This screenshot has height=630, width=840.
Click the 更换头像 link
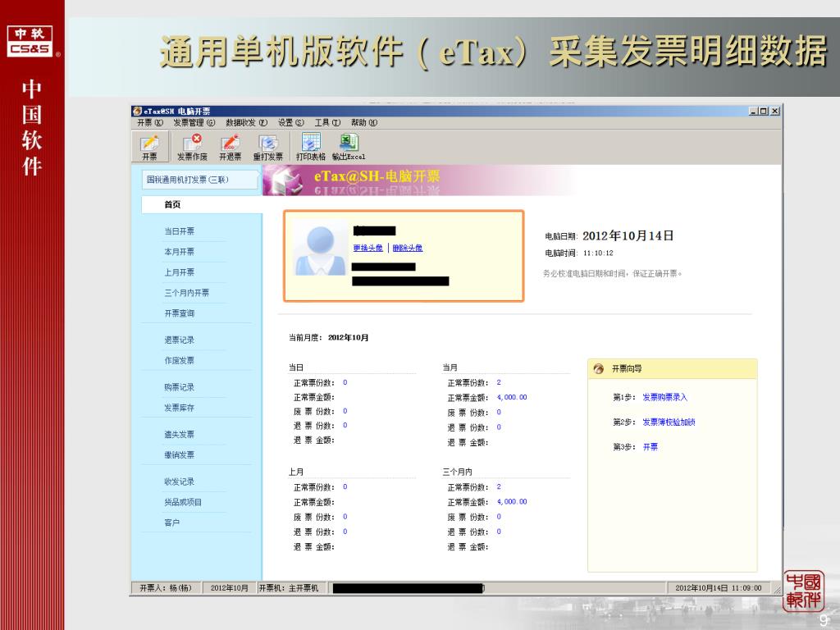[x=368, y=248]
